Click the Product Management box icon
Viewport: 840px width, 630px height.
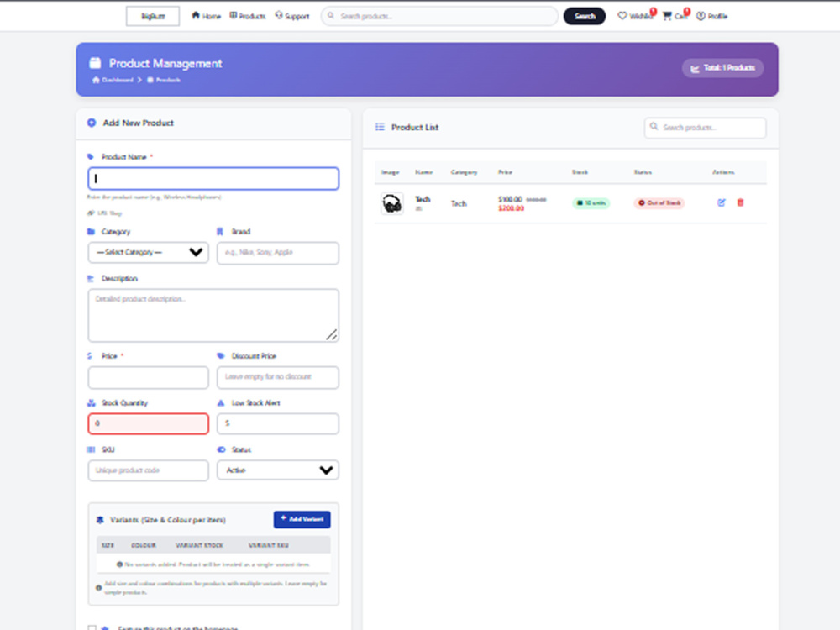click(95, 63)
